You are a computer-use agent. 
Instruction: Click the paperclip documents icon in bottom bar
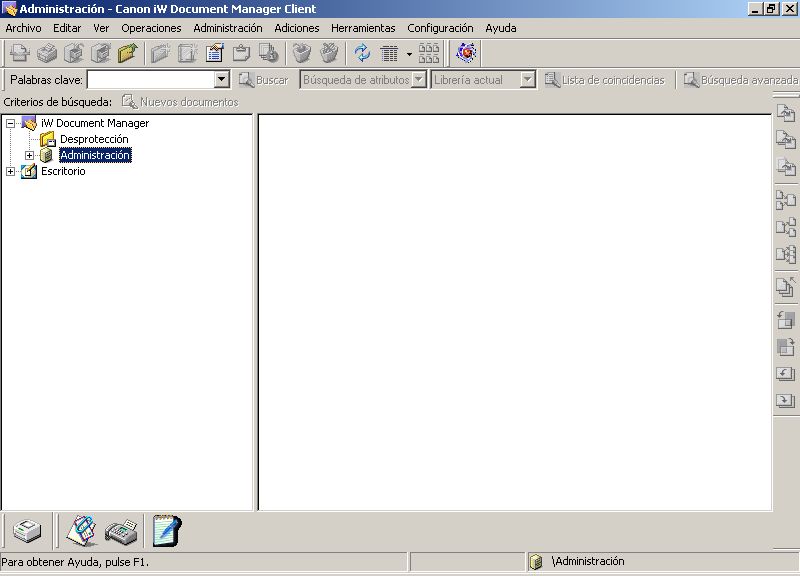point(82,531)
